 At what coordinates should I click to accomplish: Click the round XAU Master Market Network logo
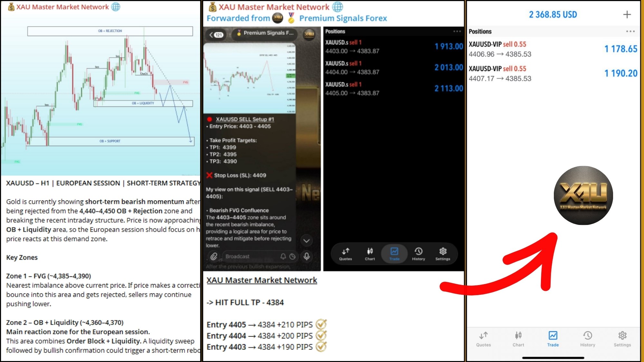coord(583,195)
